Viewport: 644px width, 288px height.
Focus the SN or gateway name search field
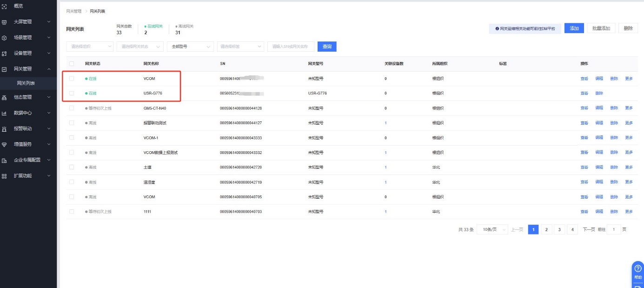[x=291, y=47]
